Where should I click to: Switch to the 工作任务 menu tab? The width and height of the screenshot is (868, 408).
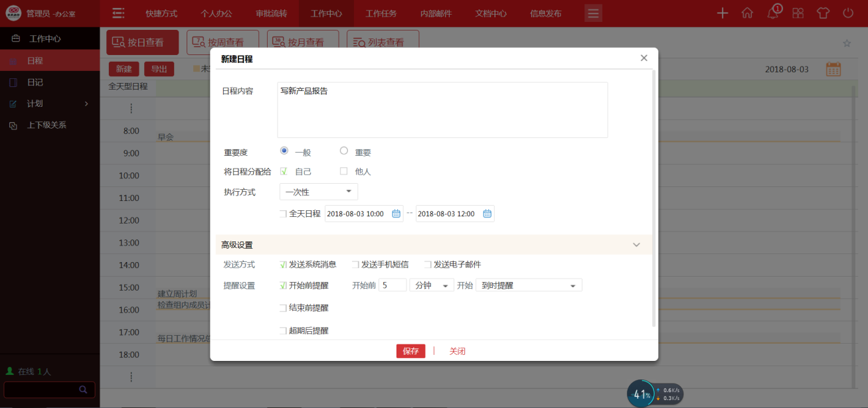[381, 13]
